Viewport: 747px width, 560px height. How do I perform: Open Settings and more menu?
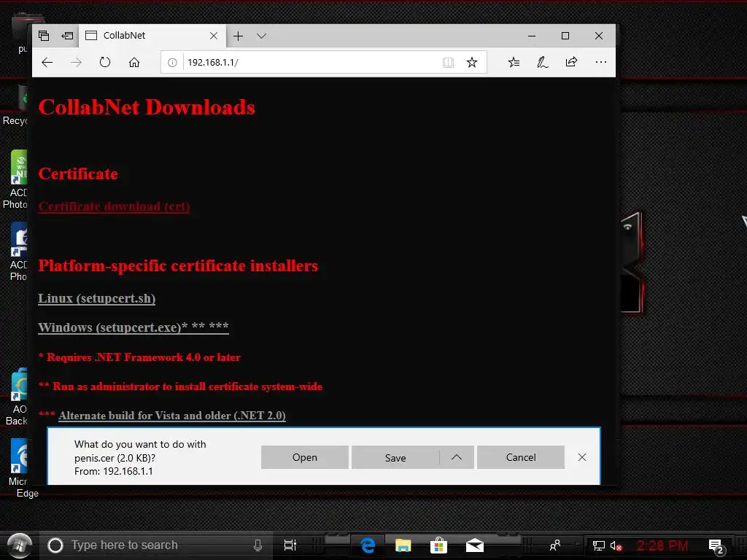pyautogui.click(x=601, y=62)
